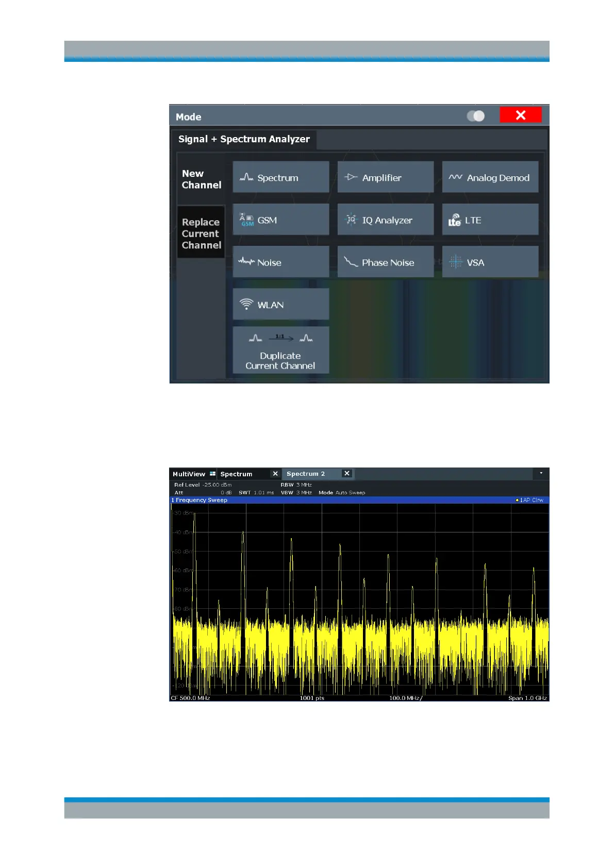Launch the IQ Analyzer application
This screenshot has height=868, width=614.
[x=385, y=220]
